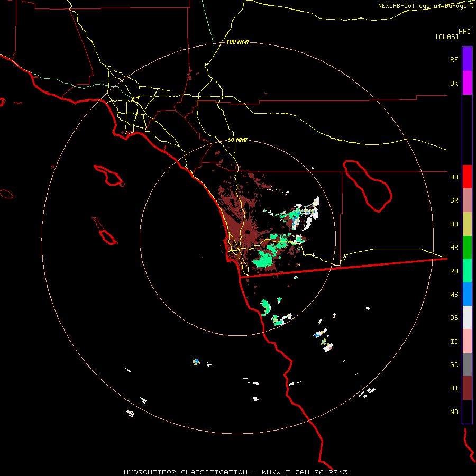Click the HA legend label text

point(454,177)
